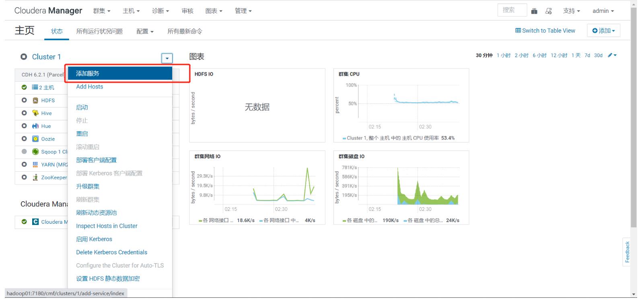Click the ZooKeeper service icon
The image size is (644, 299).
point(35,177)
